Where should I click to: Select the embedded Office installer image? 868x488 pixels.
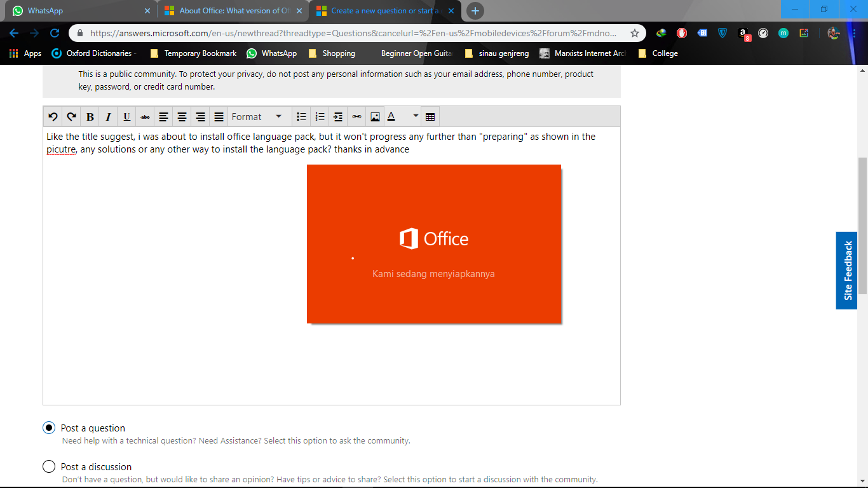click(x=434, y=244)
